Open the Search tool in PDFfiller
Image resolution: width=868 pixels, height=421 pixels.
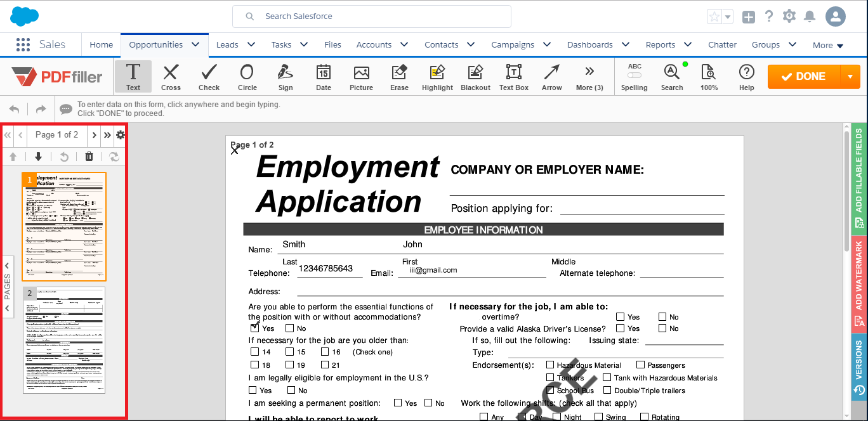[672, 77]
